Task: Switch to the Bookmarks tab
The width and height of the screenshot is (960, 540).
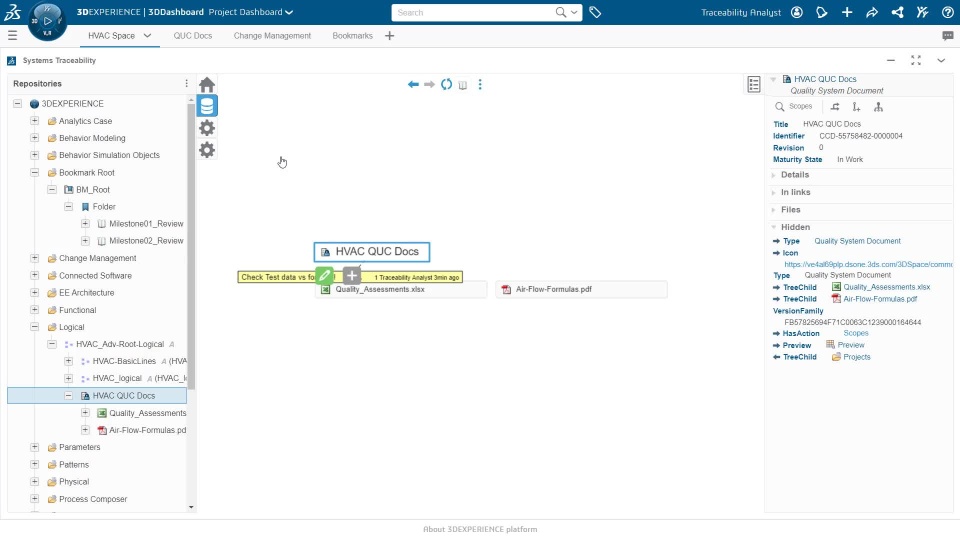Action: click(x=353, y=36)
